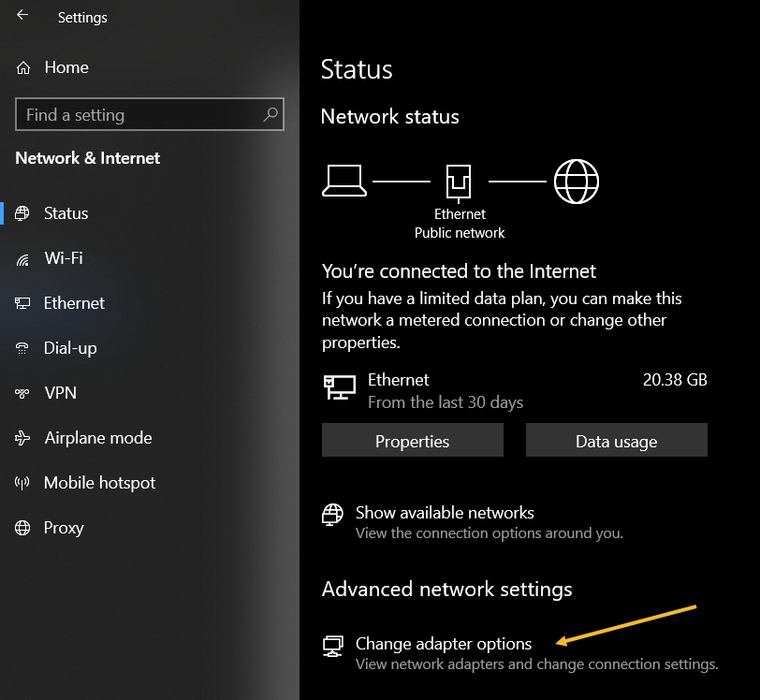Click the Properties button
Screen dimensions: 760x700
412,441
